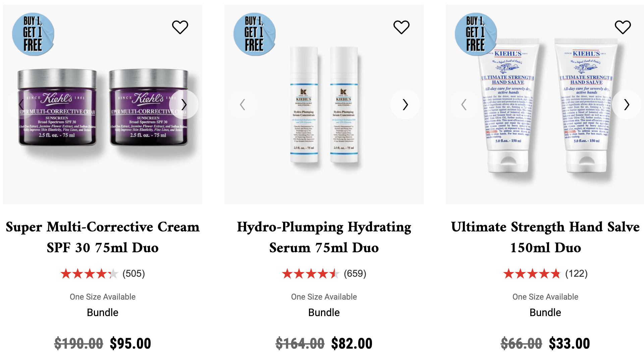
Task: View the 505 reviews for Multi-Corrective Cream
Action: (x=103, y=274)
